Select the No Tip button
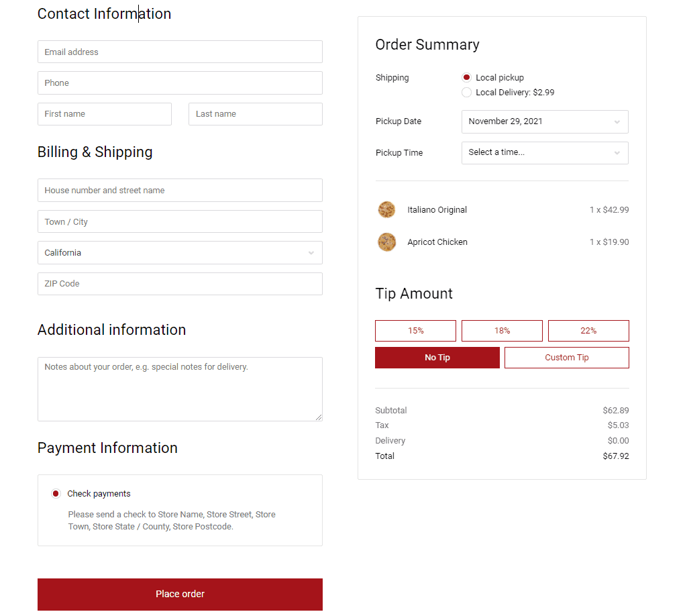 coord(437,358)
